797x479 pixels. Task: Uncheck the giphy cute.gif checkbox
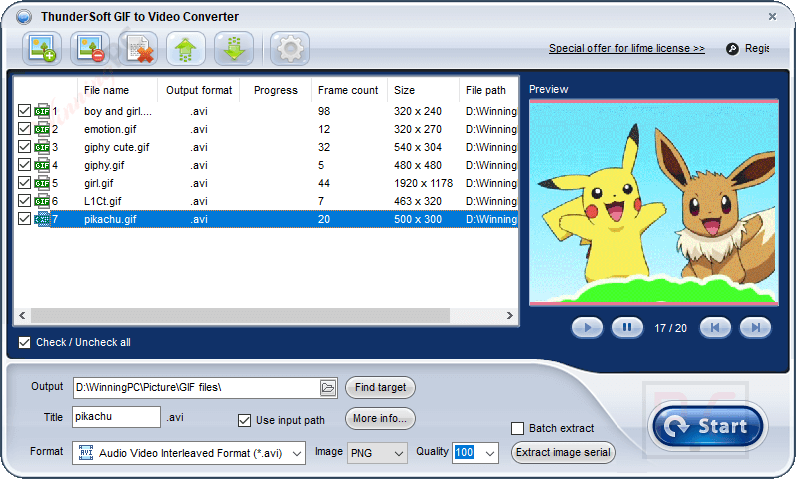point(24,146)
